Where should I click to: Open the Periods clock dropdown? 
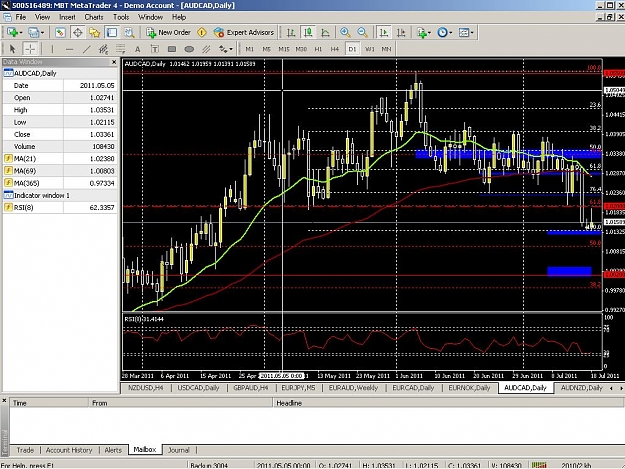coord(444,33)
